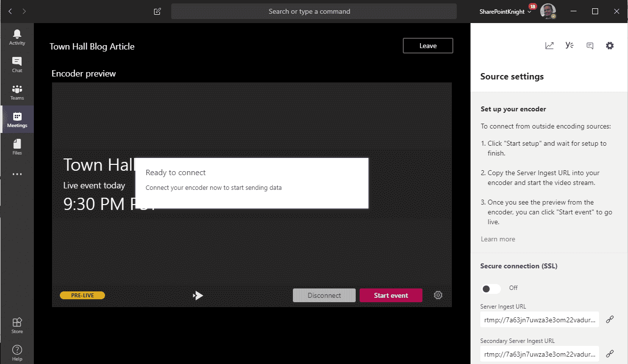Open the Files section
The image size is (628, 364).
(17, 147)
